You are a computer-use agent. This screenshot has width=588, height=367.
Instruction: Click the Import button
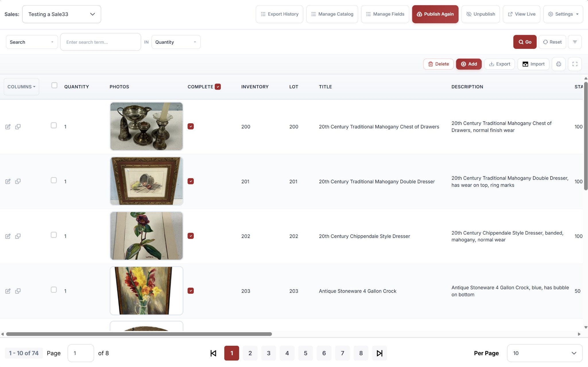pos(533,64)
